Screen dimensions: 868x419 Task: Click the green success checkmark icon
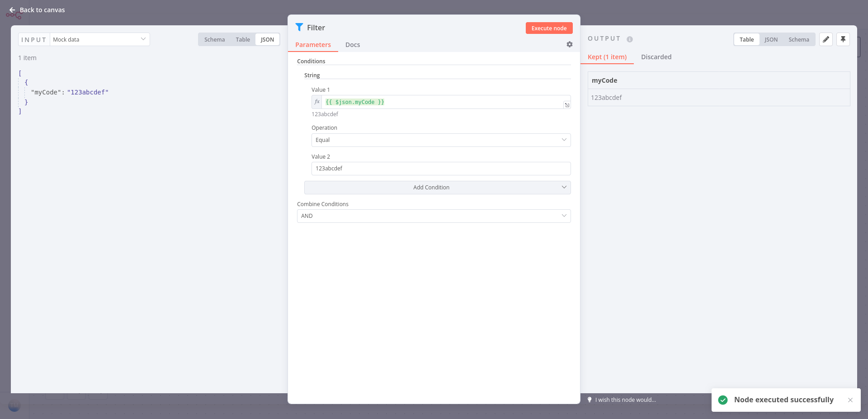pyautogui.click(x=723, y=400)
